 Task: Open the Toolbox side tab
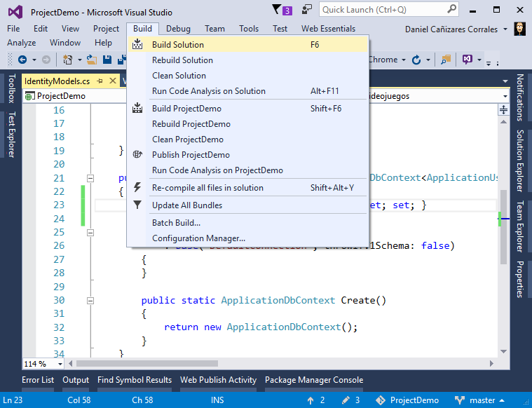click(11, 88)
